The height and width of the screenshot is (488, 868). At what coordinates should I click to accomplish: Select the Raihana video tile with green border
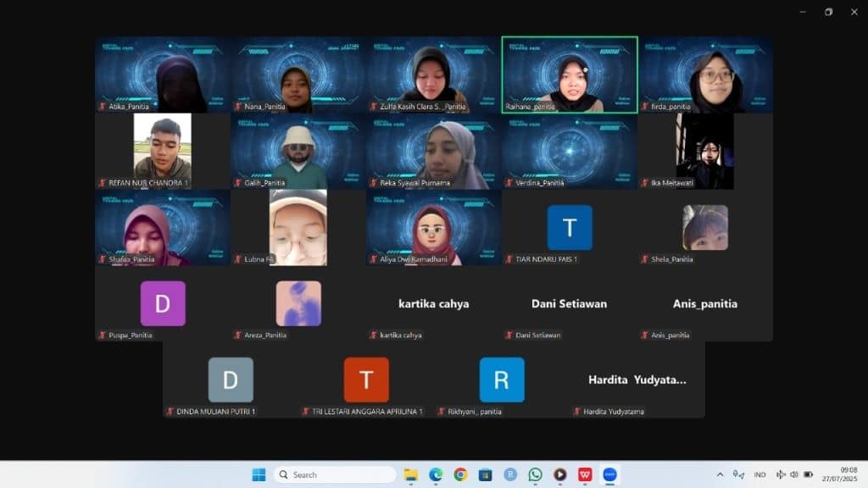coord(570,75)
